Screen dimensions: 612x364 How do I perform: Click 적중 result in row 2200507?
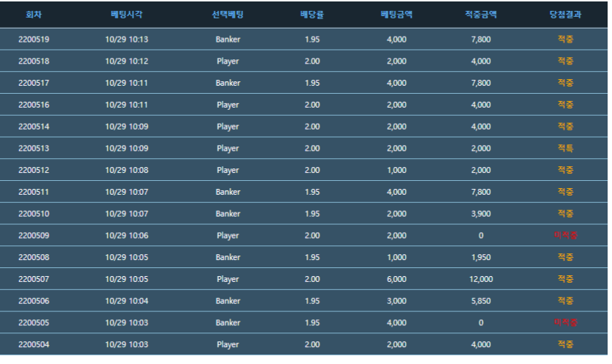566,279
